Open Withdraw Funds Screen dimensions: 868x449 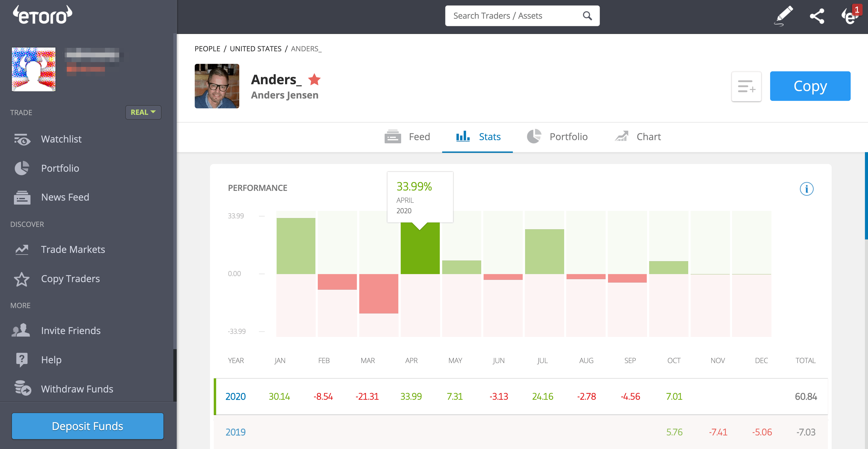click(77, 389)
